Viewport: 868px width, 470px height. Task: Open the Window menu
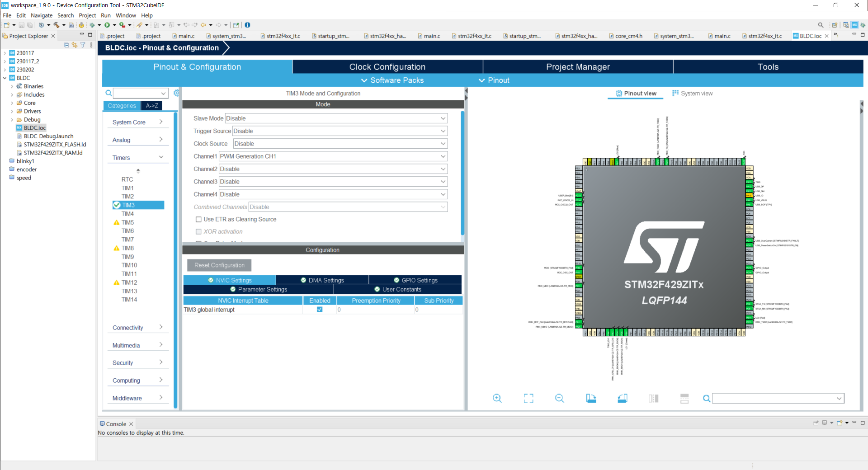[x=126, y=15]
